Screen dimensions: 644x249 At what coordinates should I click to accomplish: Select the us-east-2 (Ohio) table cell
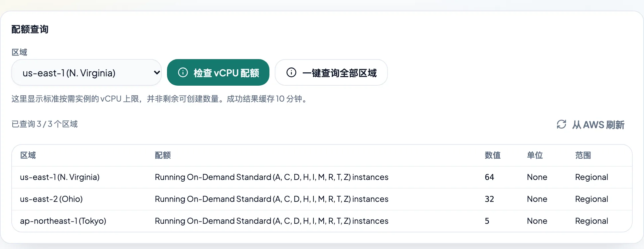(51, 199)
